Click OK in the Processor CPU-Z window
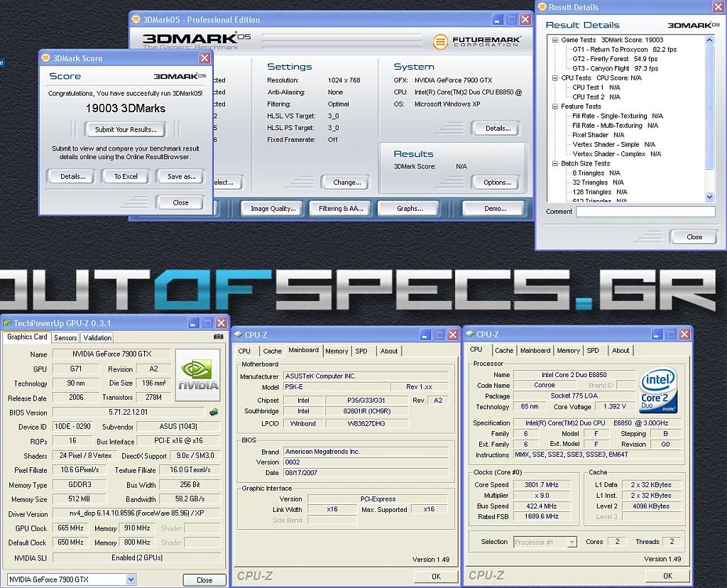This screenshot has width=727, height=588. (x=667, y=576)
